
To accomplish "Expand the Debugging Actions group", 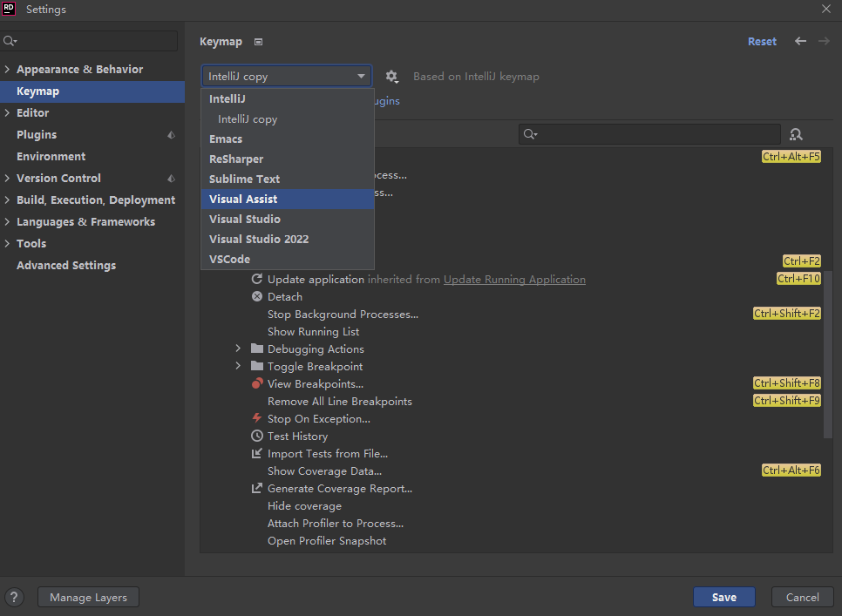I will pyautogui.click(x=238, y=349).
